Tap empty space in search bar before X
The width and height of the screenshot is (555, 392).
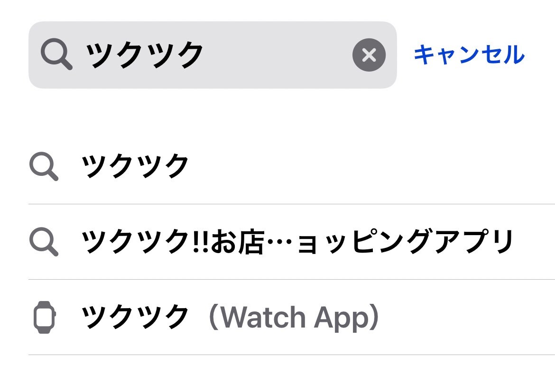click(280, 55)
